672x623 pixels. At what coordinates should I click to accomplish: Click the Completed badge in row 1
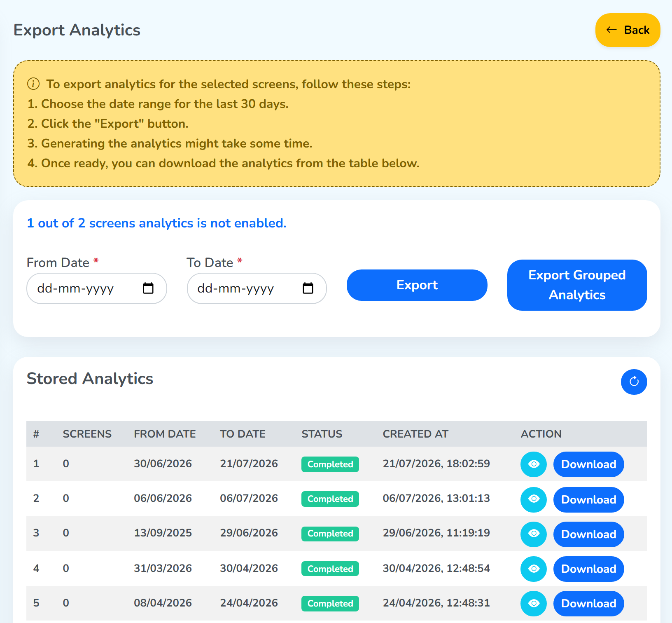pos(330,464)
